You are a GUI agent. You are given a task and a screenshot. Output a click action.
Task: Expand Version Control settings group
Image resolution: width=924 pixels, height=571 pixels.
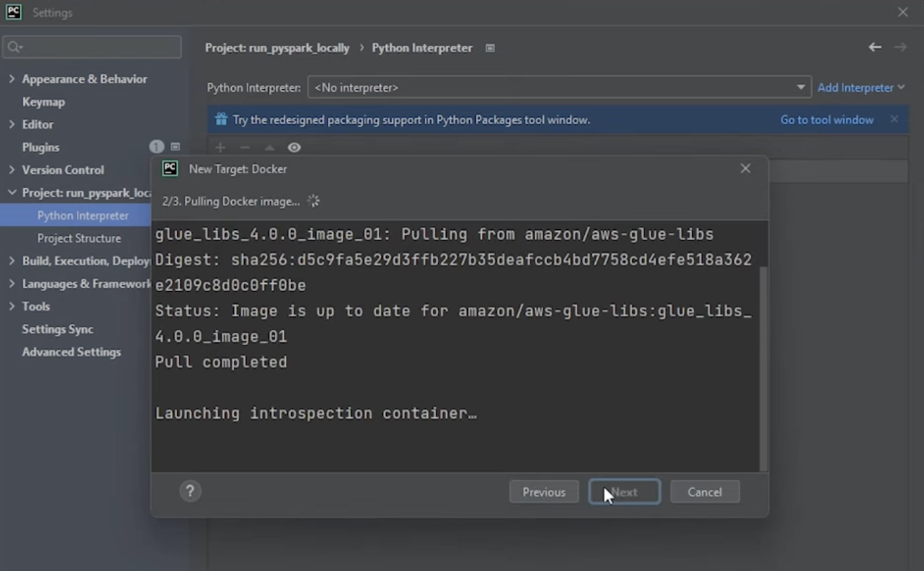12,170
